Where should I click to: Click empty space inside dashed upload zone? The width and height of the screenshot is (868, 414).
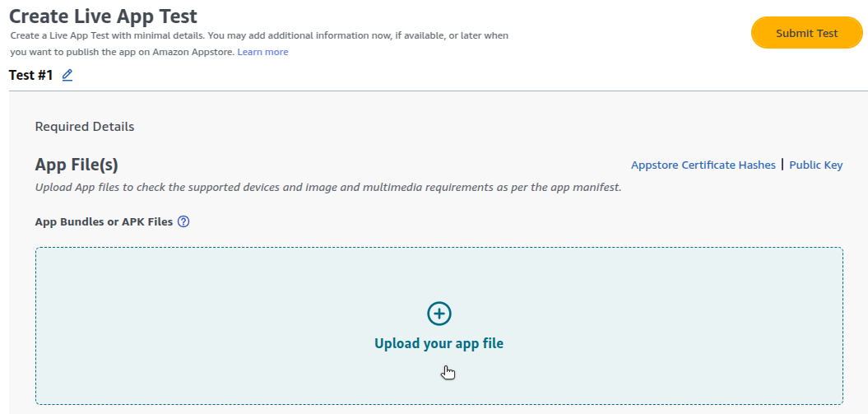click(x=206, y=329)
